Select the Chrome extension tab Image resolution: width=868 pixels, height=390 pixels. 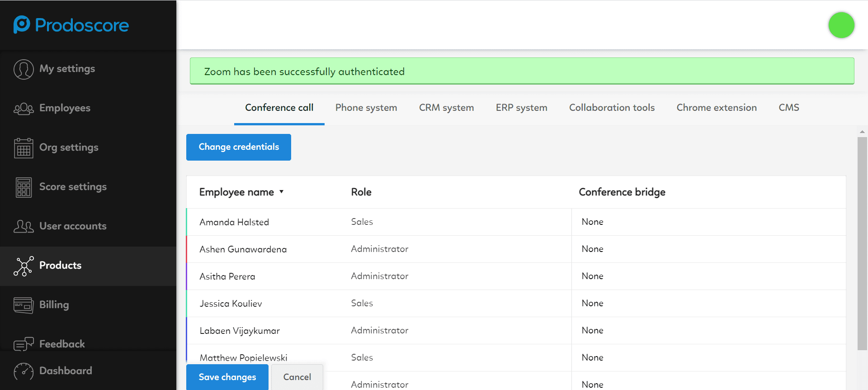point(716,108)
